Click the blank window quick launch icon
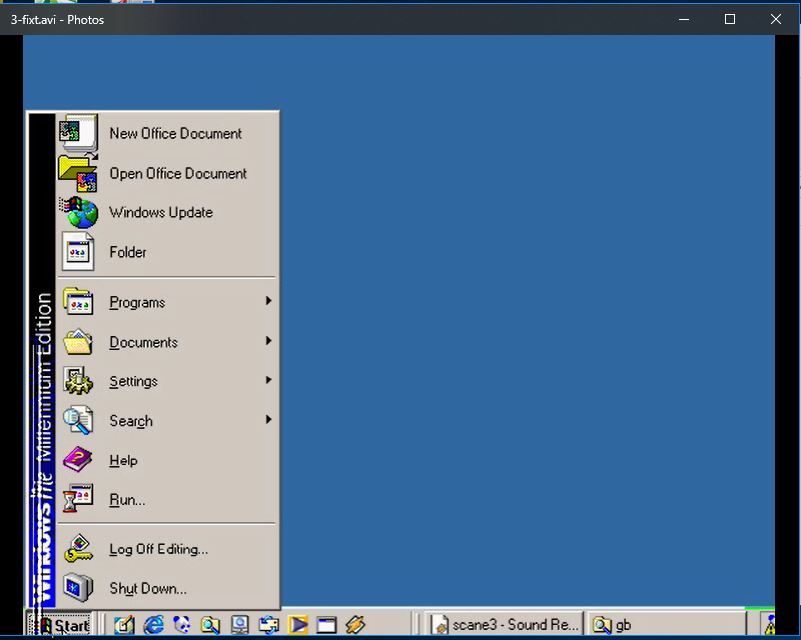This screenshot has height=640, width=801. coord(326,624)
